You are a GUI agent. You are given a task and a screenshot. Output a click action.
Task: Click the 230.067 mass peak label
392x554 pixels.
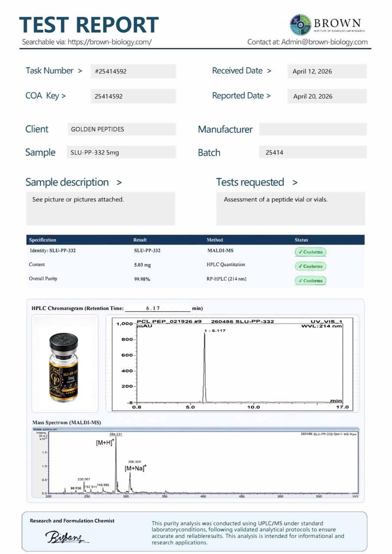[x=84, y=479]
